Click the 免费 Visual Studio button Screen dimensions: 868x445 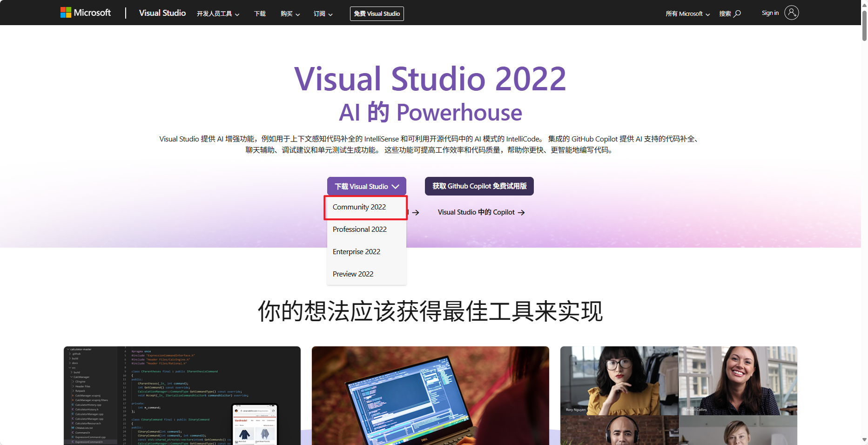tap(377, 13)
